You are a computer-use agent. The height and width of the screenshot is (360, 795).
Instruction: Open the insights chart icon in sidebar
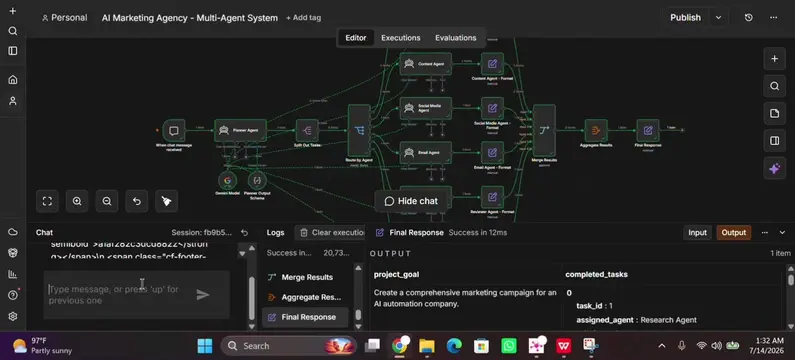(13, 274)
